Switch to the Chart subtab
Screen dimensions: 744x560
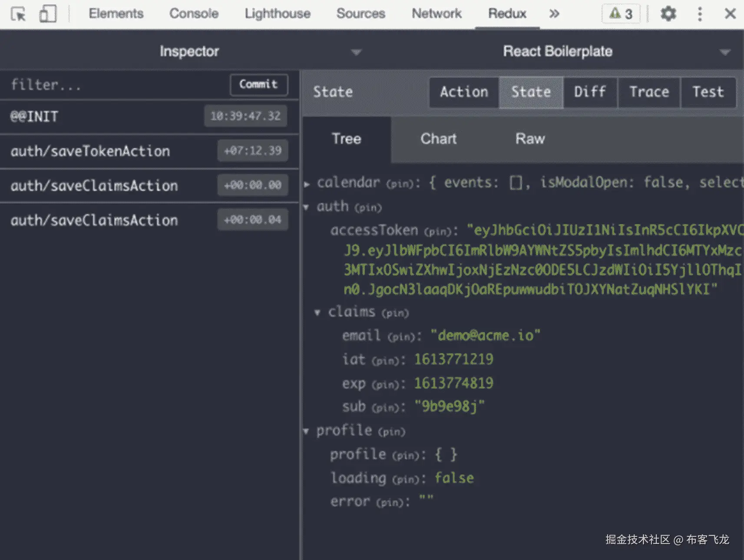439,139
